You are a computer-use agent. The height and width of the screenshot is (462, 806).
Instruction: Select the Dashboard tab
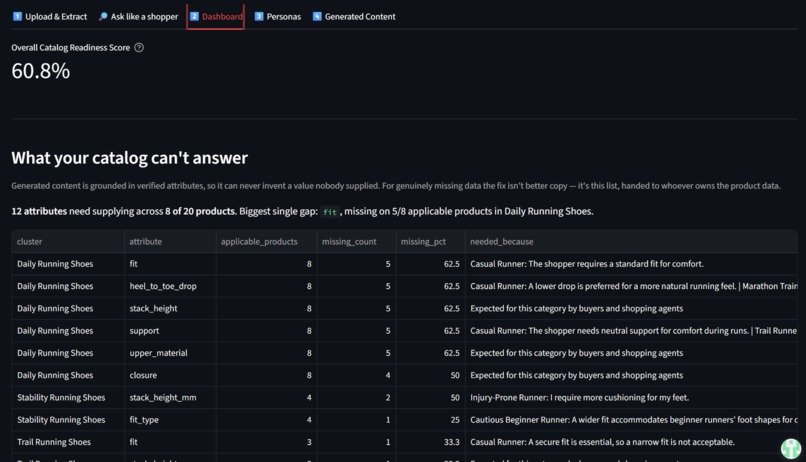coord(215,16)
